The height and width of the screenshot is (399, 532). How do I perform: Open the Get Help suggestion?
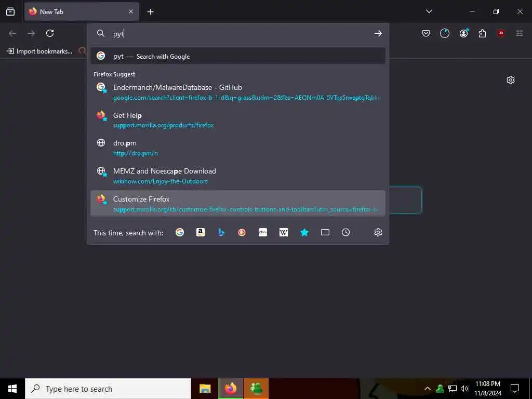[x=238, y=120]
